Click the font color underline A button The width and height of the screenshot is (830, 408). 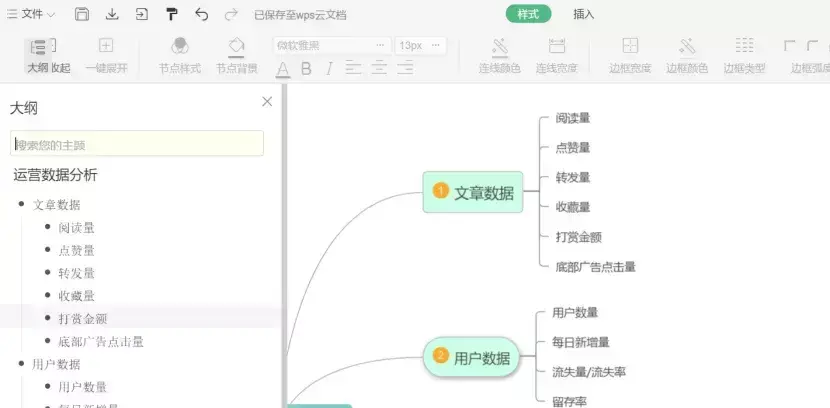click(283, 68)
